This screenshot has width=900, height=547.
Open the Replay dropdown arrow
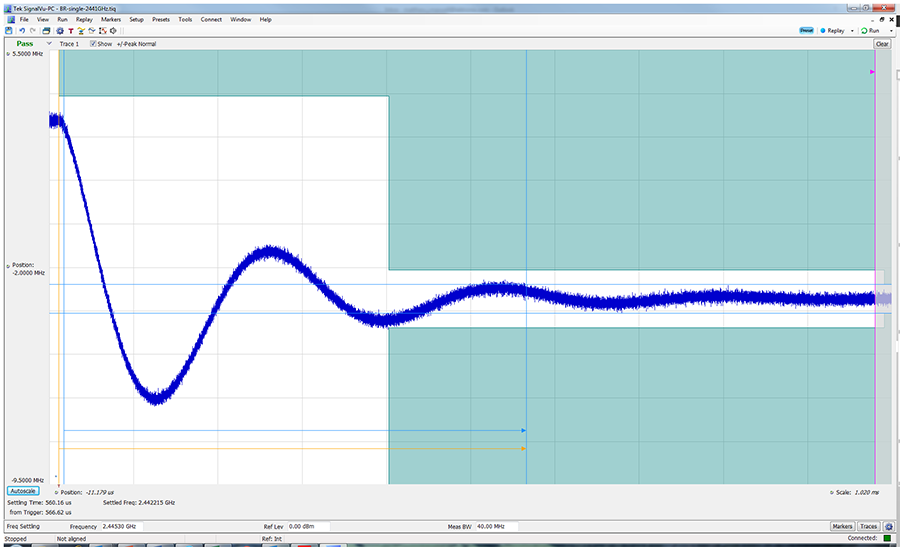click(x=852, y=31)
